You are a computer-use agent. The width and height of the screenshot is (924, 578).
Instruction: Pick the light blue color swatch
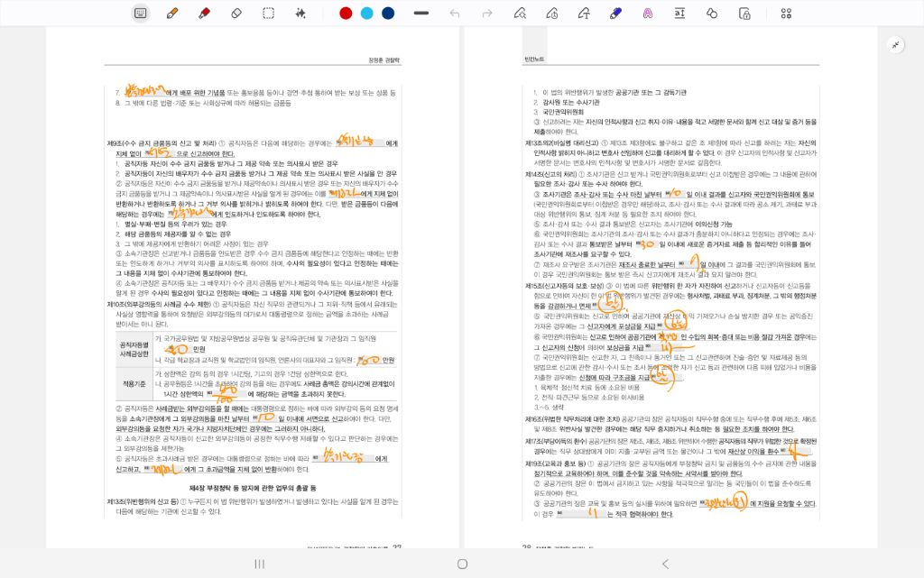tap(366, 13)
